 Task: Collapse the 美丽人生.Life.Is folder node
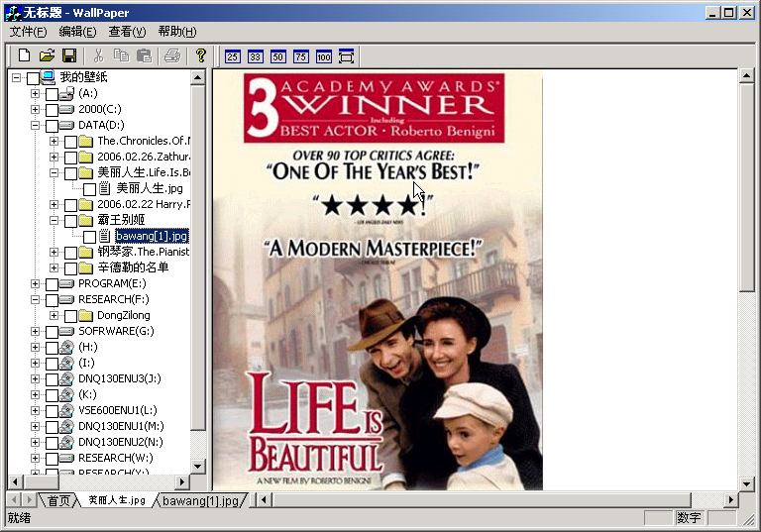coord(54,172)
